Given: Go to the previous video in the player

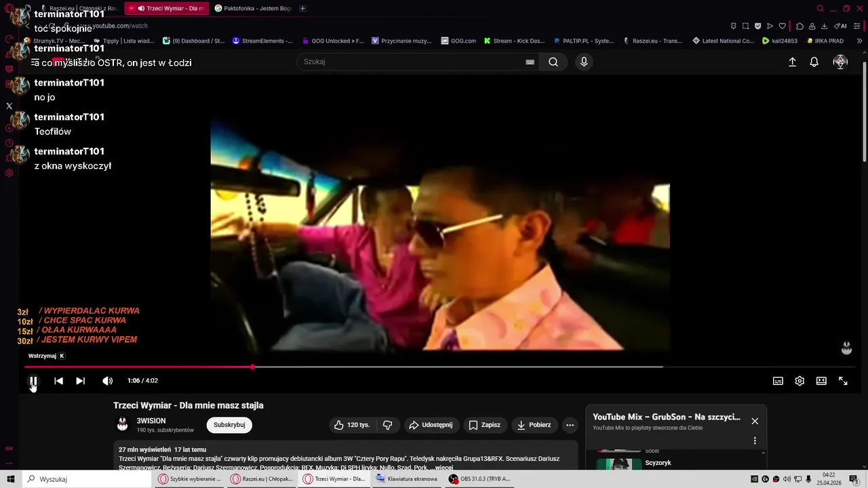Looking at the screenshot, I should 59,381.
